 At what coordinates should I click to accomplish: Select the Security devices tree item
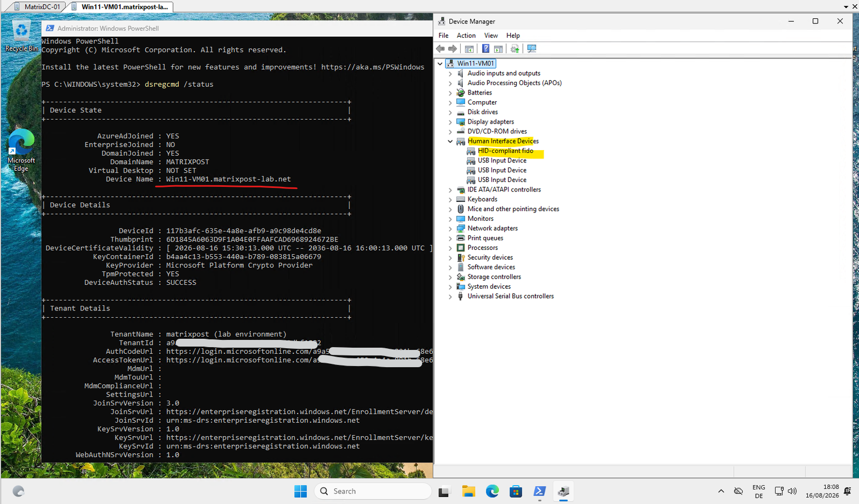click(x=490, y=258)
